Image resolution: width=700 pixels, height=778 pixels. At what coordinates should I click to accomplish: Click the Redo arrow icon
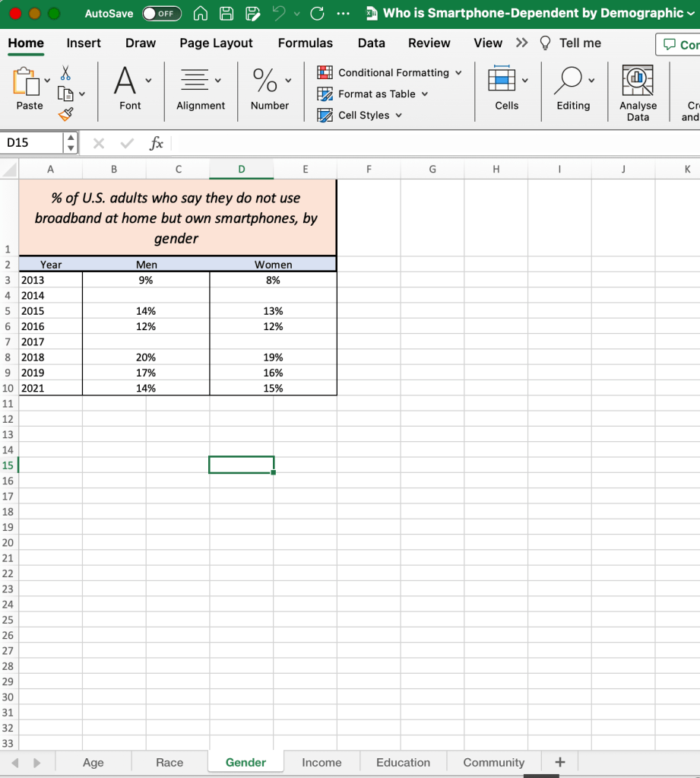pos(318,14)
